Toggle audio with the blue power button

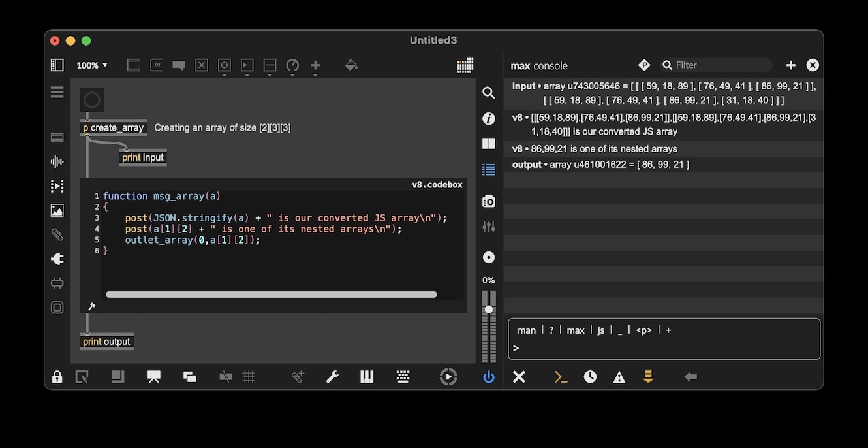488,377
